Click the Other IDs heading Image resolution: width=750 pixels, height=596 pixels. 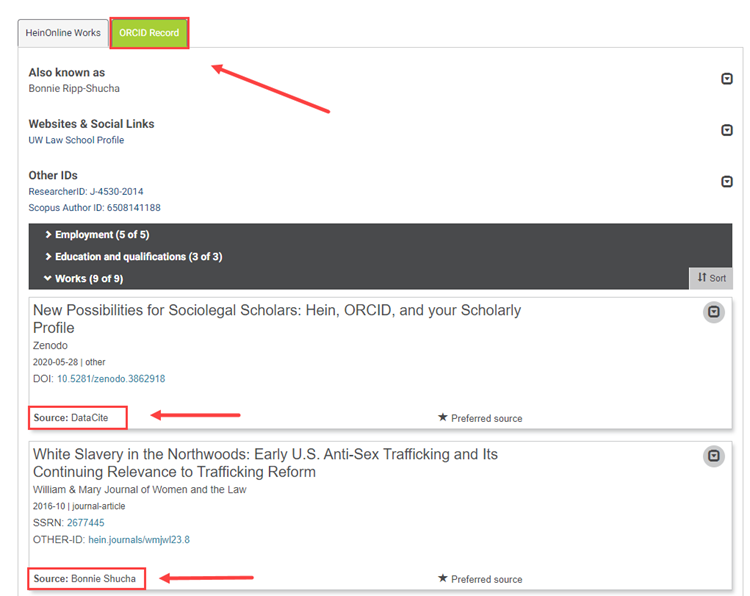click(53, 176)
